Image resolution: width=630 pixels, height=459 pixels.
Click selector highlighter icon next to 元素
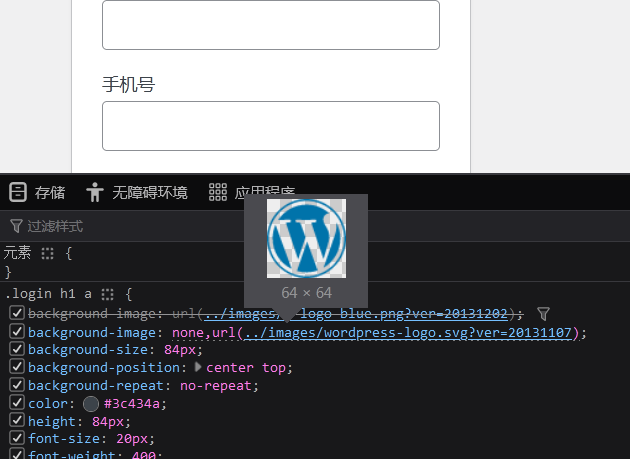47,253
